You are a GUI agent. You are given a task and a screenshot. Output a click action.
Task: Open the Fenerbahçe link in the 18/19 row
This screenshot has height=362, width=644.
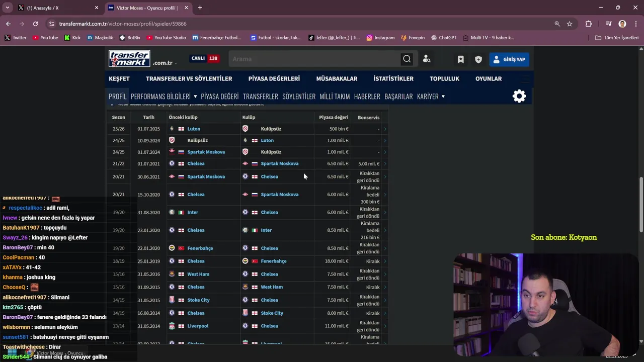pyautogui.click(x=274, y=261)
